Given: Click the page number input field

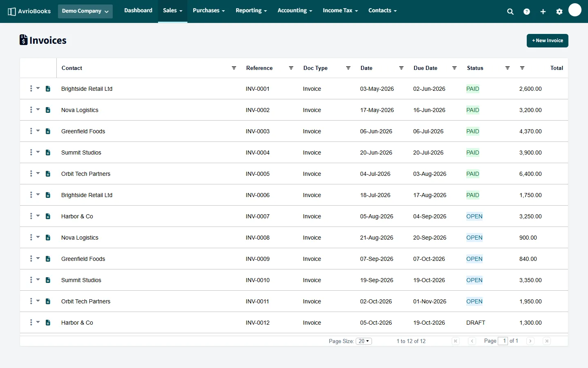Looking at the screenshot, I should pos(503,341).
